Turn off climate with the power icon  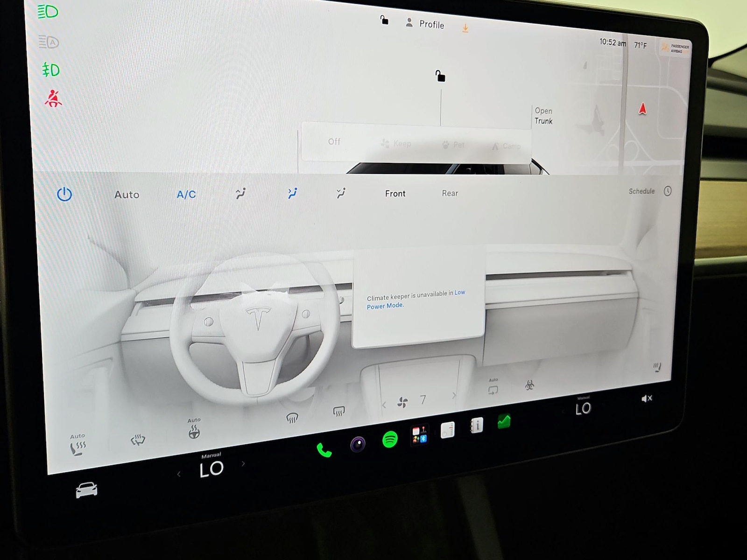[64, 194]
